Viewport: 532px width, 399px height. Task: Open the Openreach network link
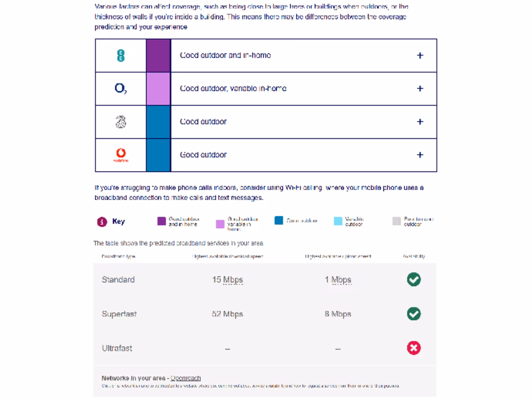point(185,378)
